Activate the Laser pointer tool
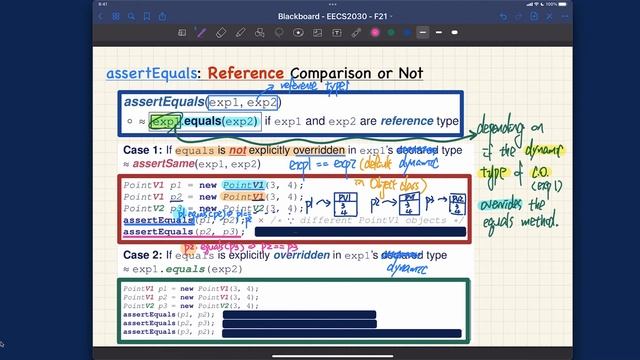 [x=356, y=33]
